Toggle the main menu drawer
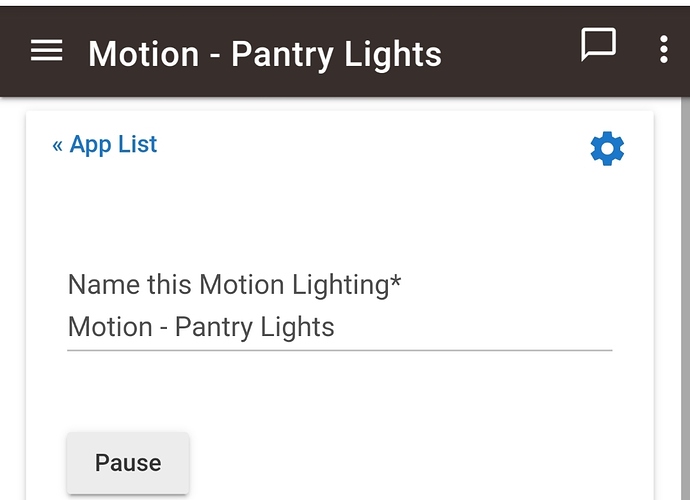 pos(46,50)
